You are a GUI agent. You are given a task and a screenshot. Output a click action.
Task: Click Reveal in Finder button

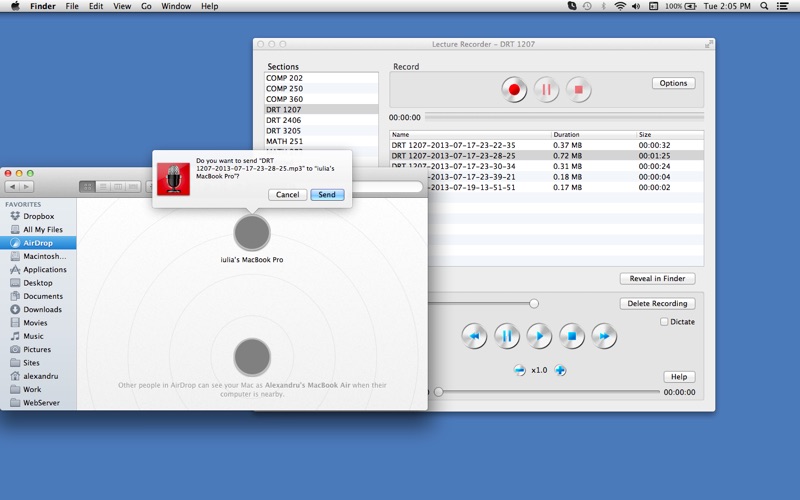657,279
